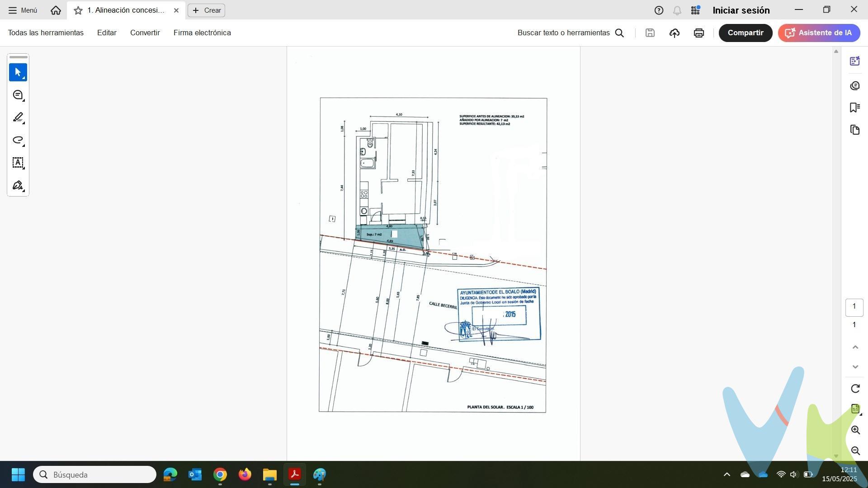Click the save disk icon
Image resolution: width=868 pixels, height=488 pixels.
pos(650,33)
